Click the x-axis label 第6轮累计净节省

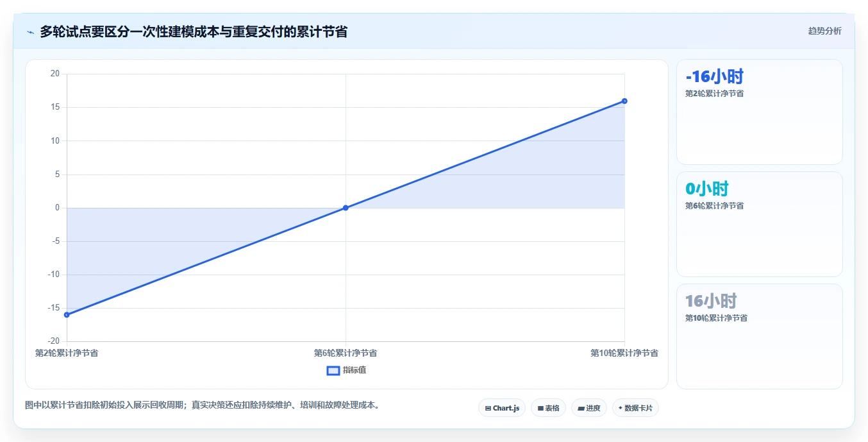pyautogui.click(x=346, y=353)
